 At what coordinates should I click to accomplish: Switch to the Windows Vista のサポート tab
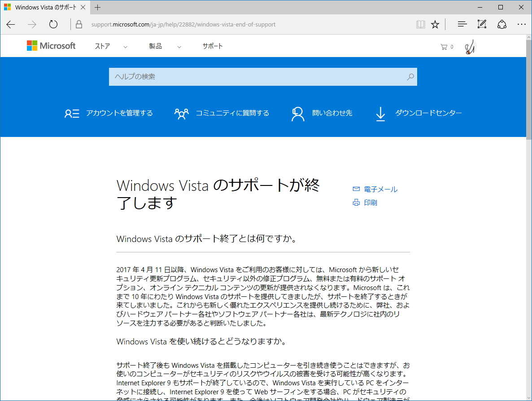45,7
